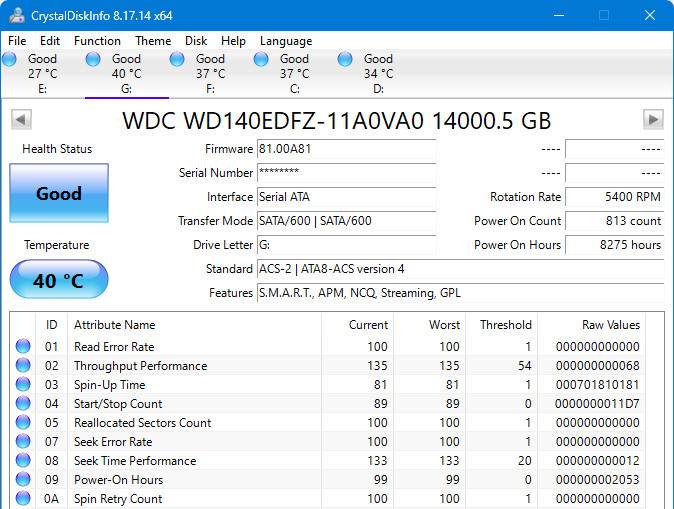Click the Good health status button
Image resolution: width=674 pixels, height=509 pixels.
[x=59, y=193]
